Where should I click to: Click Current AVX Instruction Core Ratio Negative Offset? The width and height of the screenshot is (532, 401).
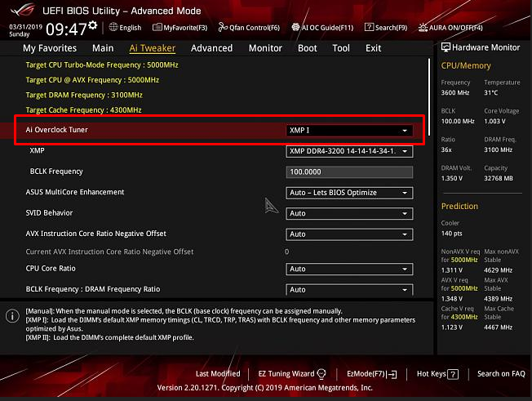[109, 252]
